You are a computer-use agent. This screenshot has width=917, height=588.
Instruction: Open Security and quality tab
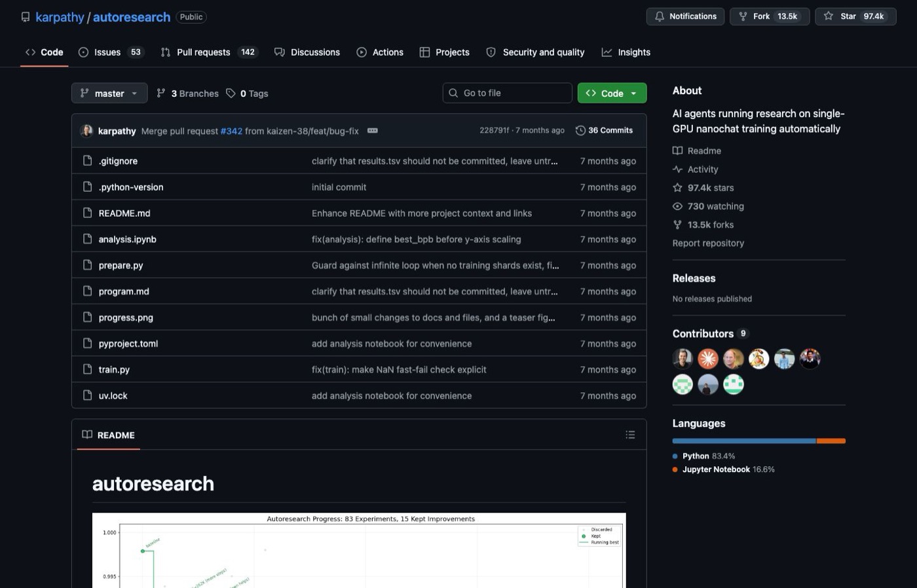(x=536, y=52)
